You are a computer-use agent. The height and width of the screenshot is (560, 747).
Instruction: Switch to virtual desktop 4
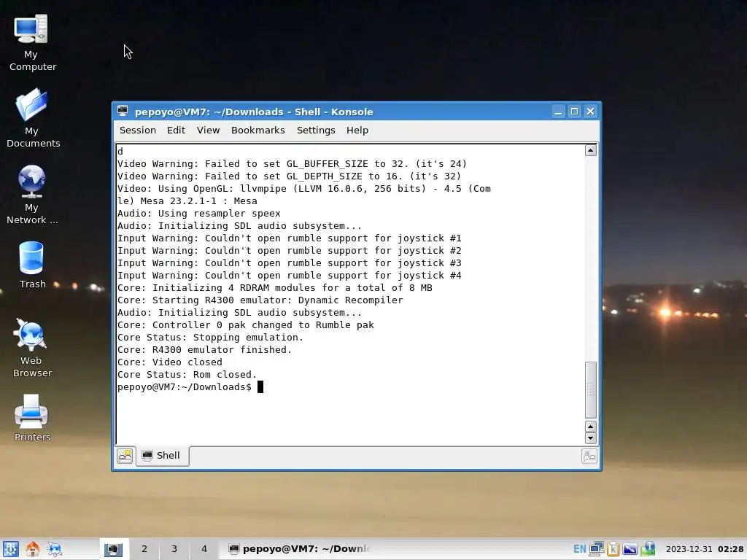pyautogui.click(x=204, y=549)
